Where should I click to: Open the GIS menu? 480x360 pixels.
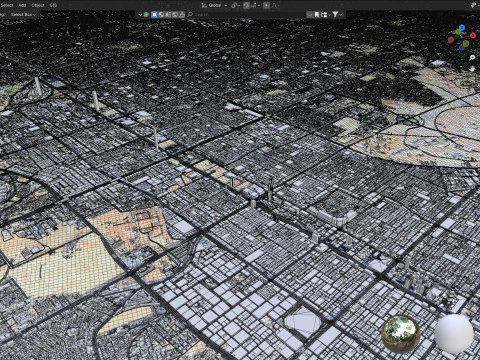pyautogui.click(x=53, y=5)
